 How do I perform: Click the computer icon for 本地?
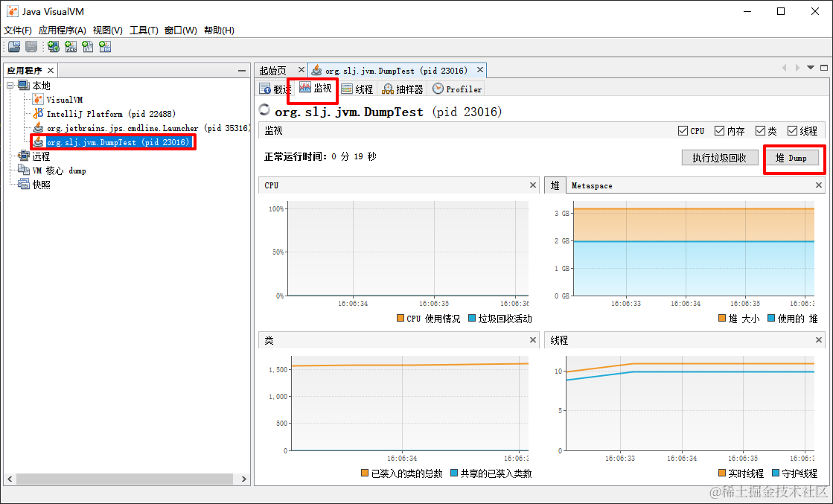tap(24, 85)
